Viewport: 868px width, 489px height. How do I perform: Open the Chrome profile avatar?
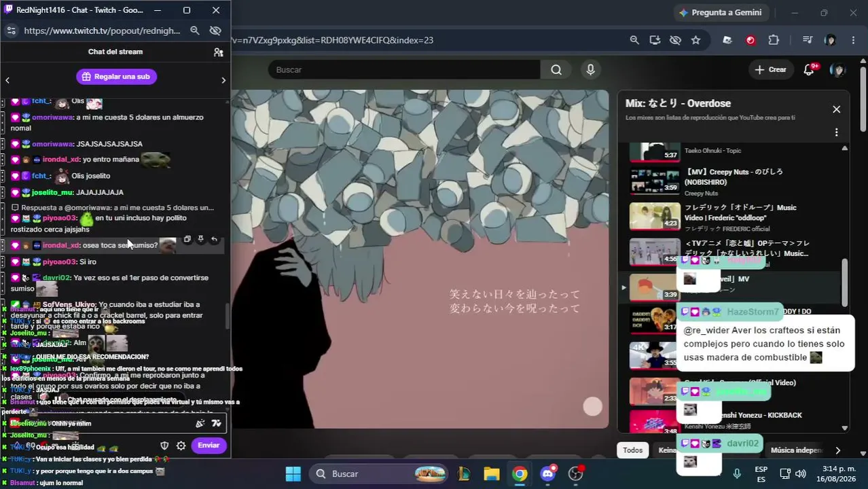tap(830, 40)
